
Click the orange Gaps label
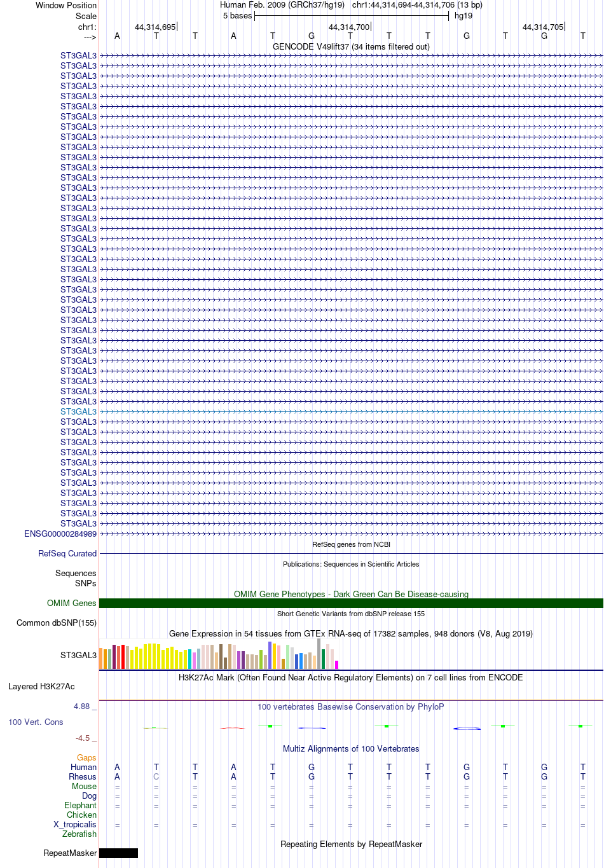(x=86, y=757)
